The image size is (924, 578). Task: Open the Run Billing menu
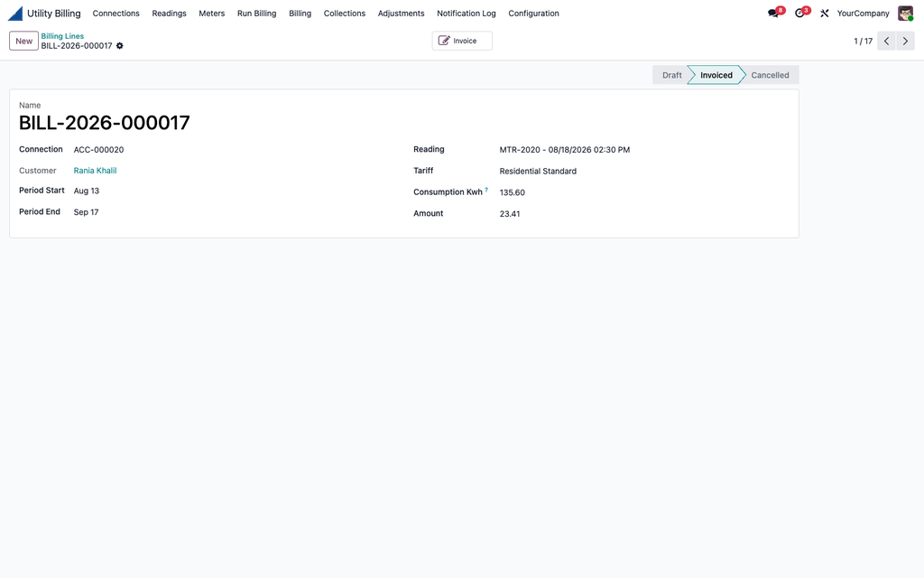257,13
